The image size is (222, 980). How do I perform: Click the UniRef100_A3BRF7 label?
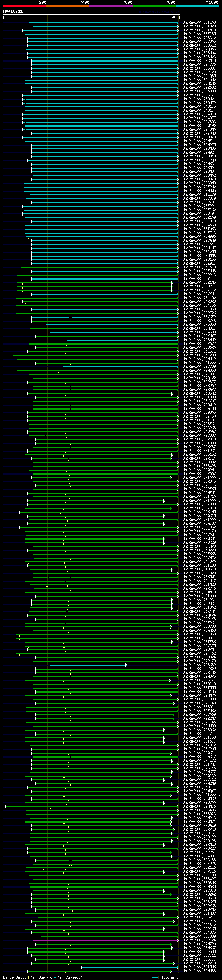pyautogui.click(x=199, y=286)
